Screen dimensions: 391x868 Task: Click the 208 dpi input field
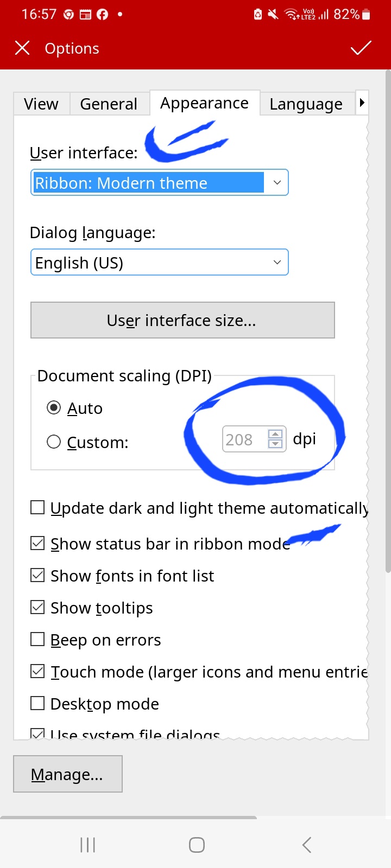pos(244,439)
